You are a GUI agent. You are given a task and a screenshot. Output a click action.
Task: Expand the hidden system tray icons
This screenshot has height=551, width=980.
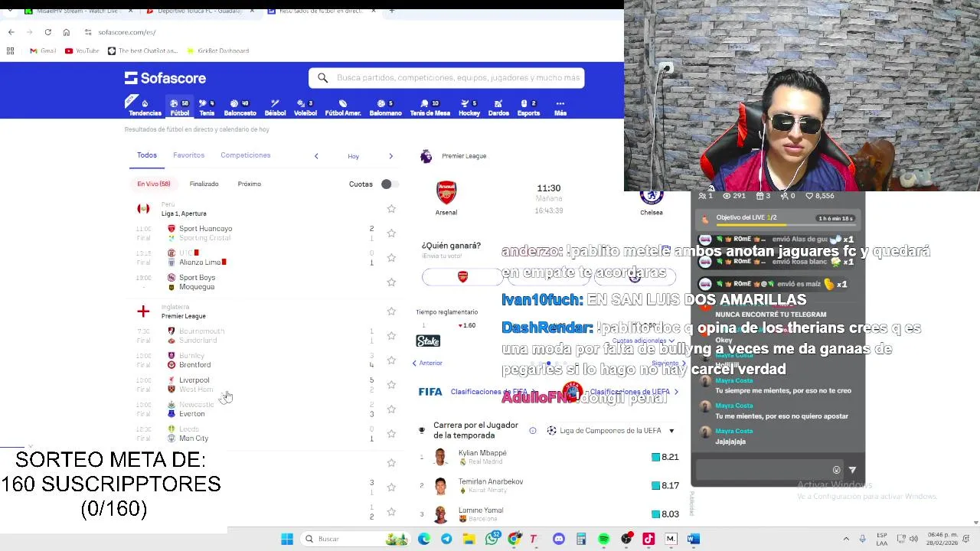click(x=846, y=539)
